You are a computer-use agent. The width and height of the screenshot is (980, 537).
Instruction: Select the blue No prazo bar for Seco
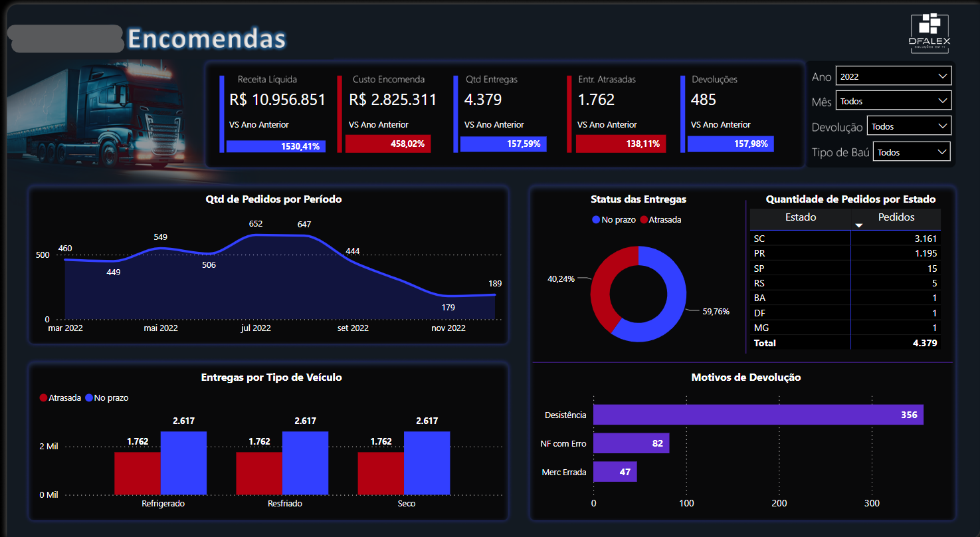(x=427, y=463)
